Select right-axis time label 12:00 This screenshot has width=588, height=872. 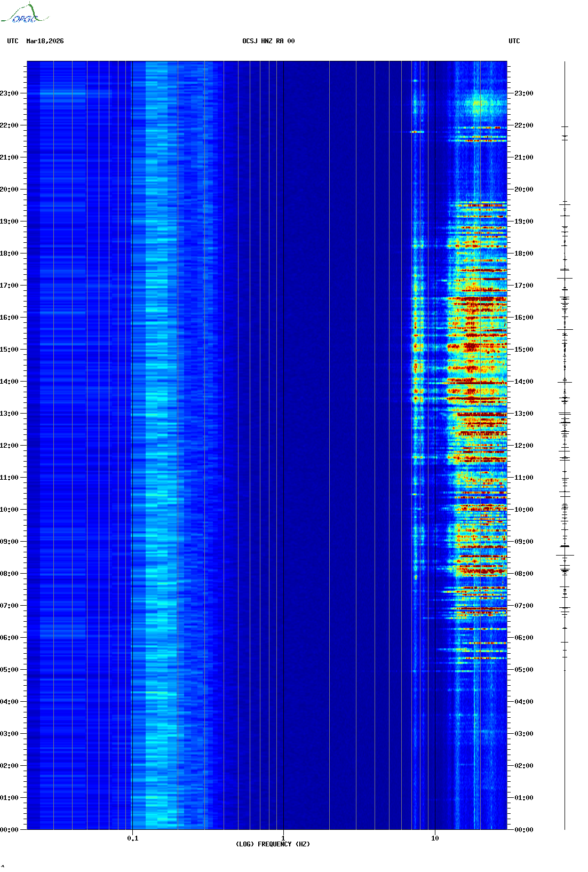pos(524,446)
